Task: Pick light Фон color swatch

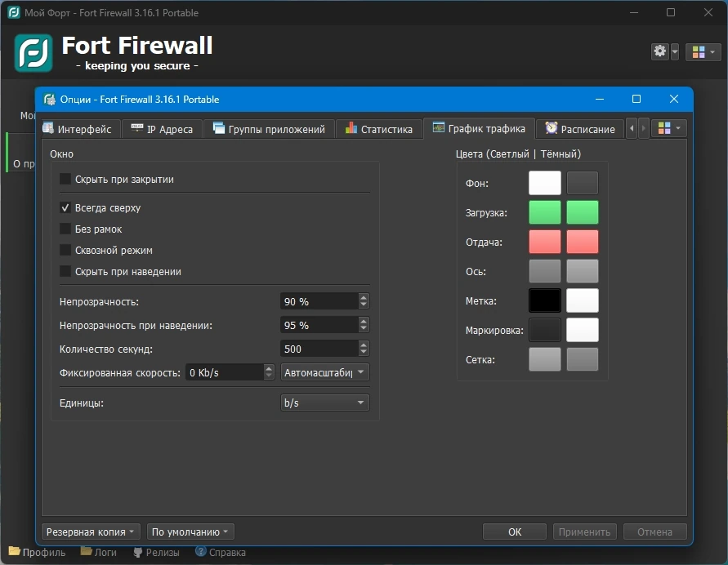Action: [x=545, y=183]
